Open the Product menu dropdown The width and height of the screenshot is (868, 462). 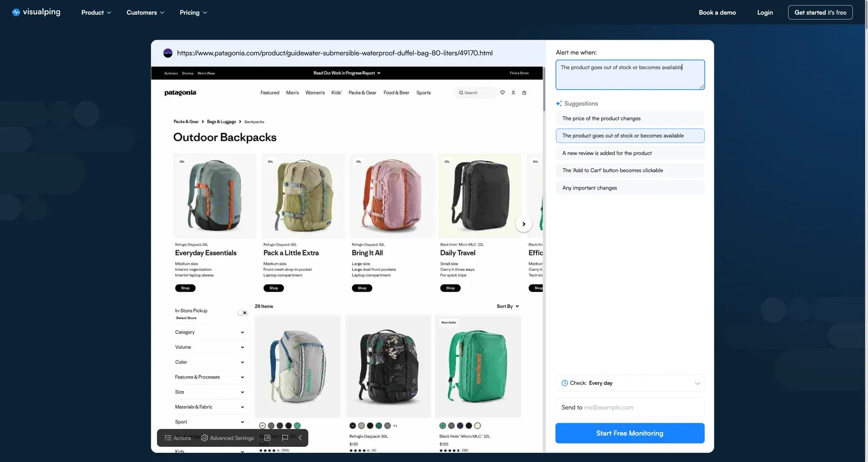pyautogui.click(x=96, y=12)
